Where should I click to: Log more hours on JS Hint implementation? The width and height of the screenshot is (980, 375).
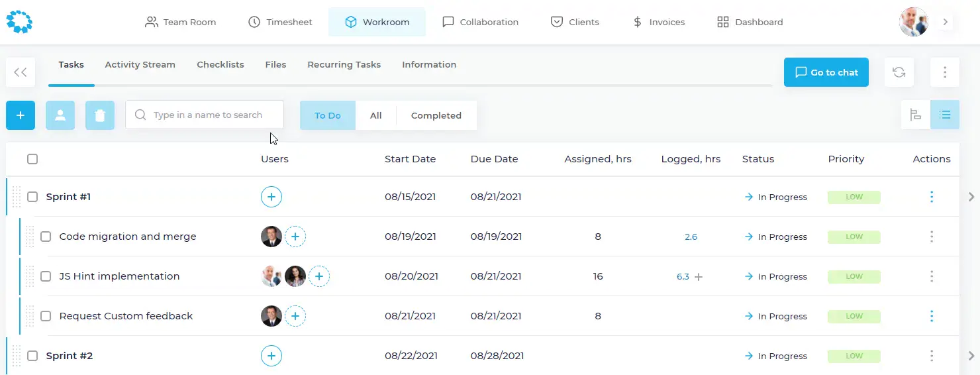click(698, 277)
